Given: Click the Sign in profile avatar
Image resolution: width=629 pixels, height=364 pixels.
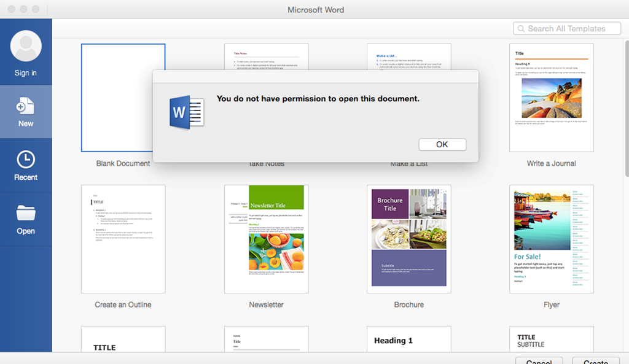Looking at the screenshot, I should [26, 47].
